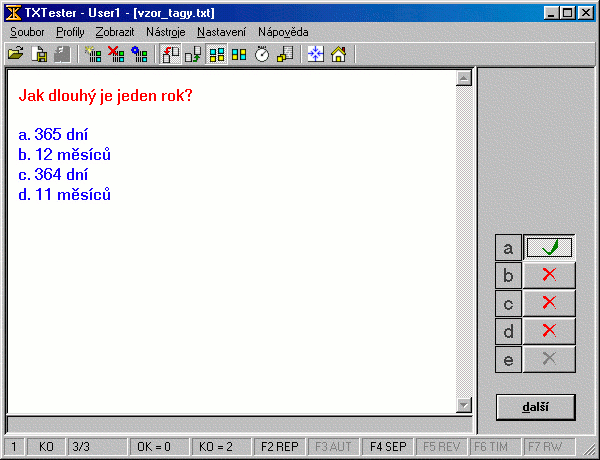
Task: Open profile settings with the blue gear grid icon
Action: click(x=139, y=54)
